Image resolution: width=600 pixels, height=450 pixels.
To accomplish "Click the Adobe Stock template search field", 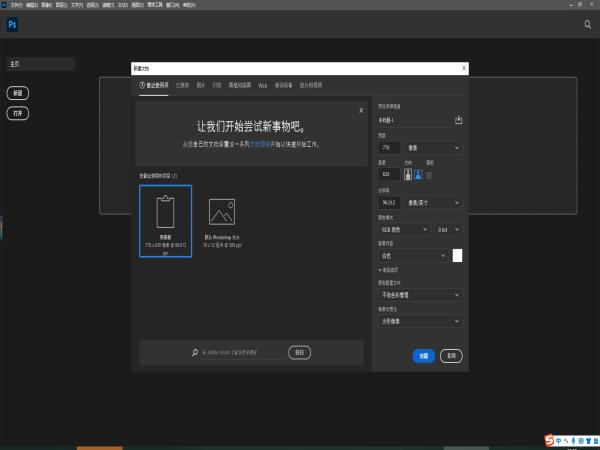I will (x=240, y=352).
